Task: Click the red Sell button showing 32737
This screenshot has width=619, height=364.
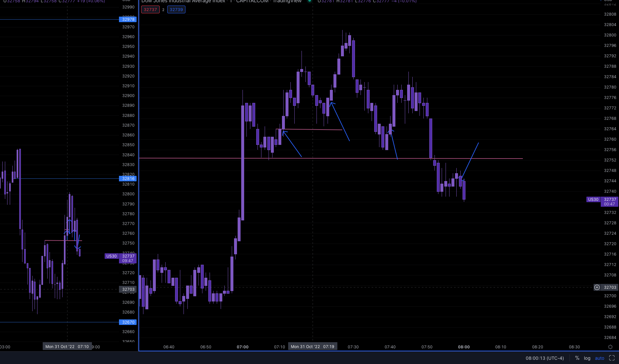Action: [x=150, y=9]
